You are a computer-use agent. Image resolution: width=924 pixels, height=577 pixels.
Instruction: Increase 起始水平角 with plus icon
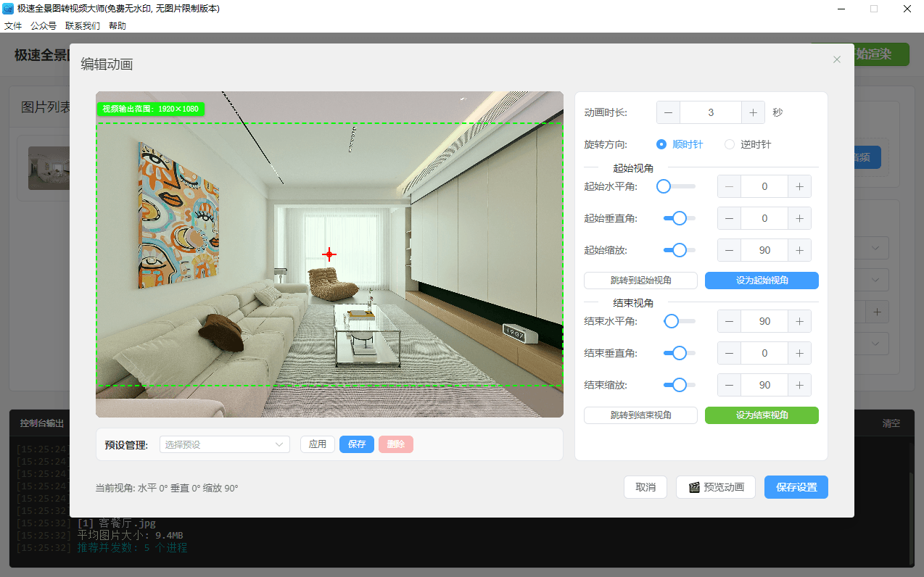click(x=799, y=186)
